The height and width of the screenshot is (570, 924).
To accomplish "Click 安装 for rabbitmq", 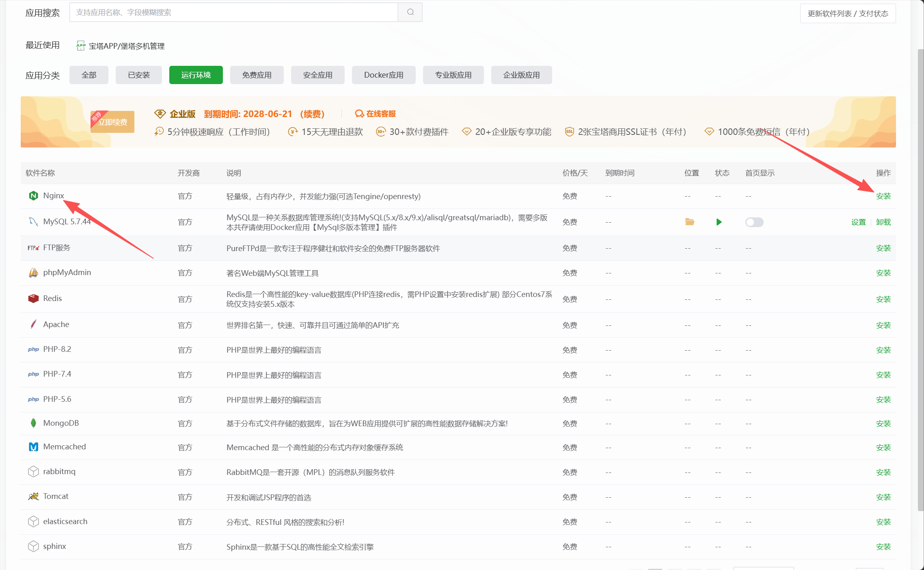I will [883, 472].
